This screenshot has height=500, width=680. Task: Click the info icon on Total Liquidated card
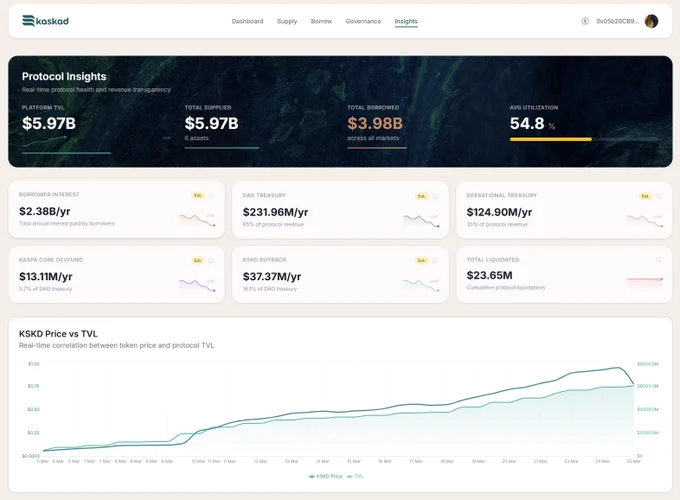[659, 260]
